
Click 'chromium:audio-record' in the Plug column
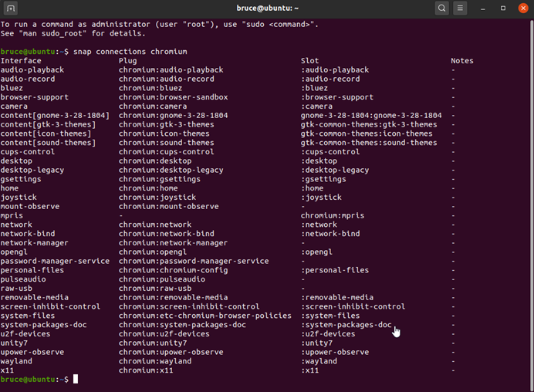(167, 79)
